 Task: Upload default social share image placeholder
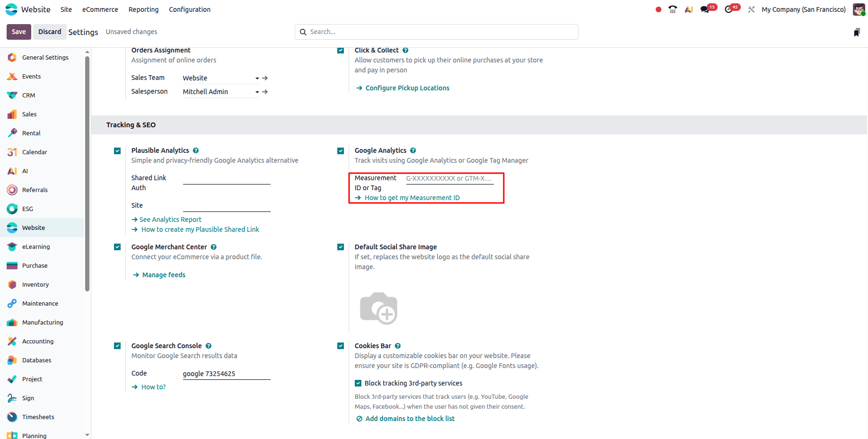coord(378,308)
